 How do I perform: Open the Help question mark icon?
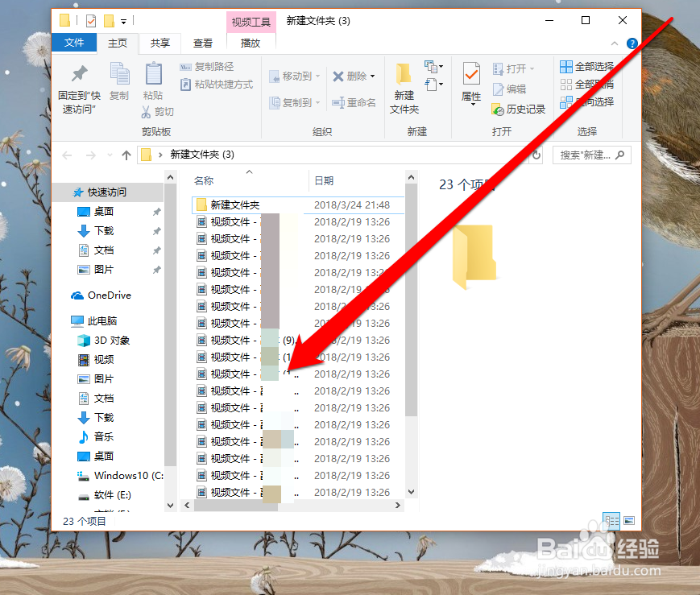coord(632,43)
